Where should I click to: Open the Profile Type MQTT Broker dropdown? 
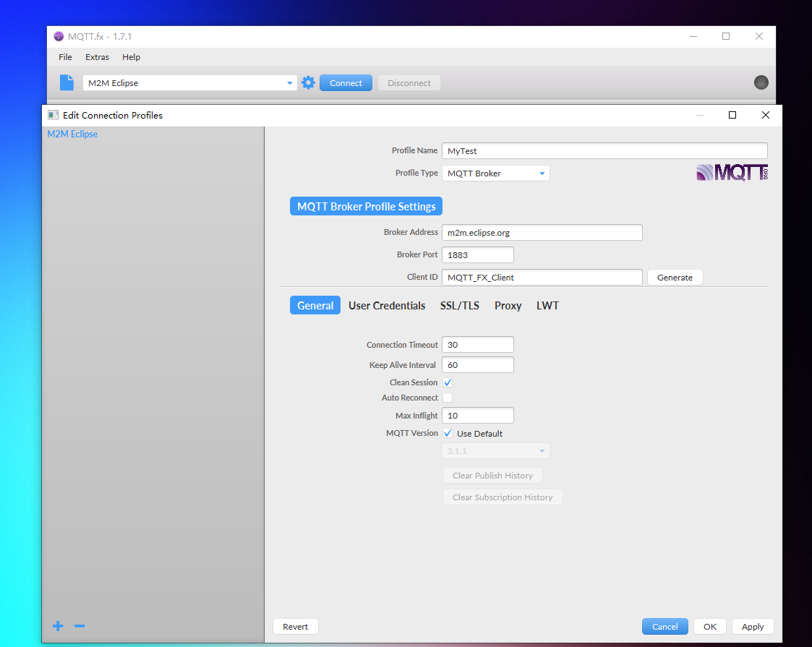[495, 173]
